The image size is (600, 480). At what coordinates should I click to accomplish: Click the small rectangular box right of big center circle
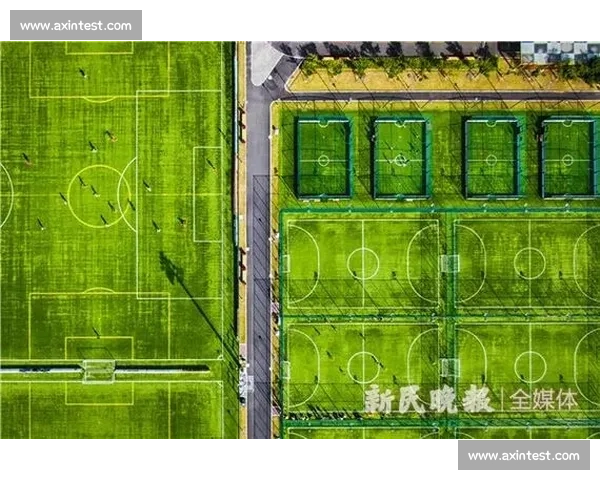click(207, 193)
